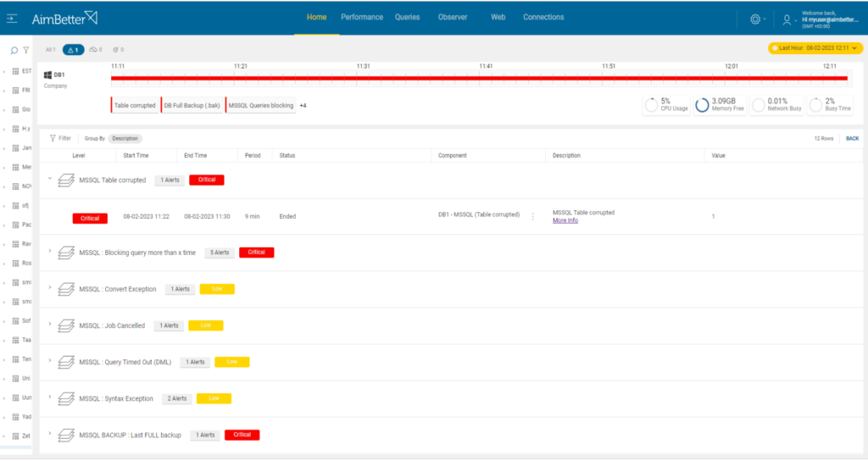Image resolution: width=868 pixels, height=461 pixels.
Task: Switch to the Web tab
Action: (498, 17)
